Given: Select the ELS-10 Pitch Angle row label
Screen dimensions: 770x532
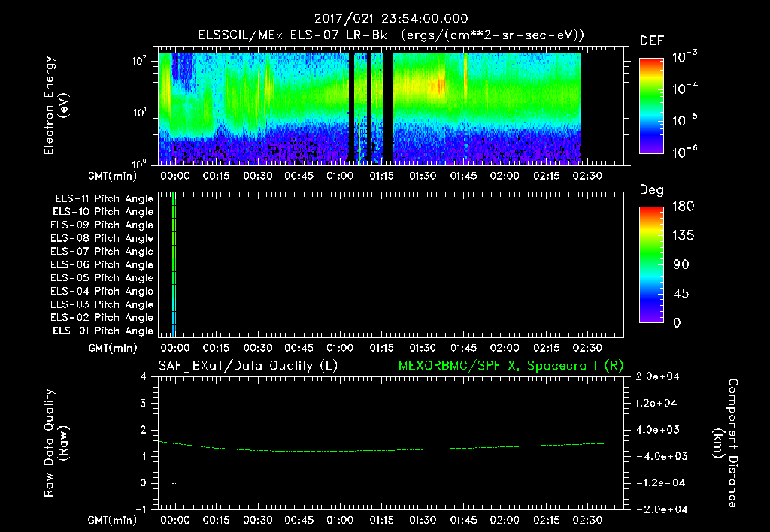Looking at the screenshot, I should pos(103,212).
